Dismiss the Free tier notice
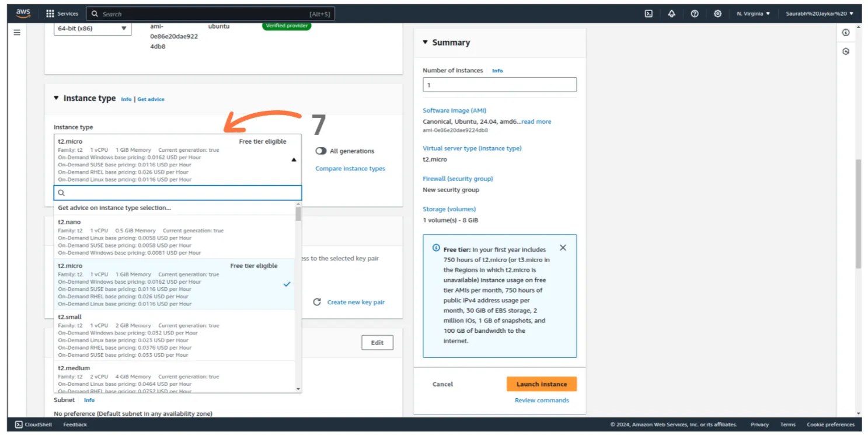This screenshot has width=868, height=435. click(563, 248)
